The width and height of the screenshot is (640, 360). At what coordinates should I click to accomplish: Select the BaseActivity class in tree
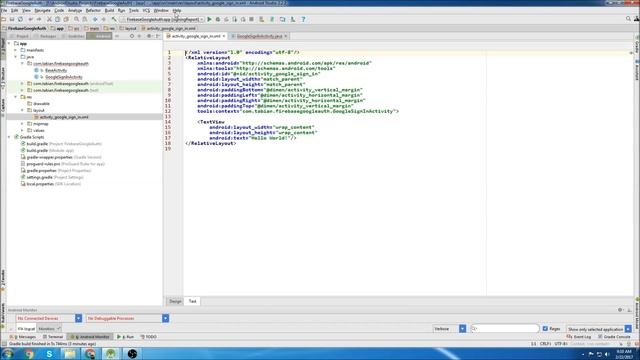click(56, 70)
